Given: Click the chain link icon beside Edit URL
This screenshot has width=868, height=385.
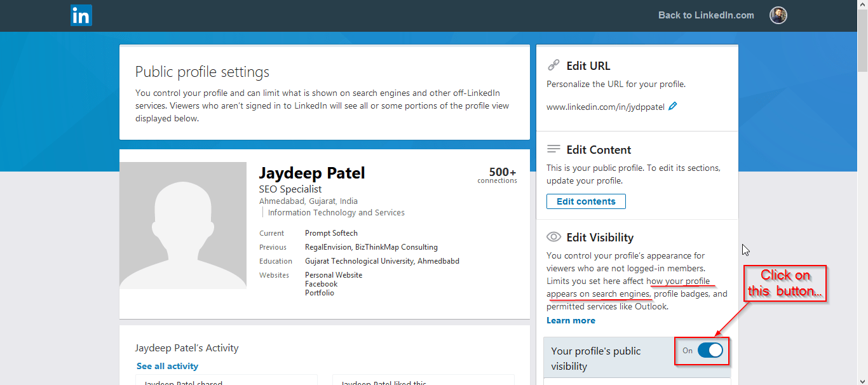Looking at the screenshot, I should click(553, 65).
